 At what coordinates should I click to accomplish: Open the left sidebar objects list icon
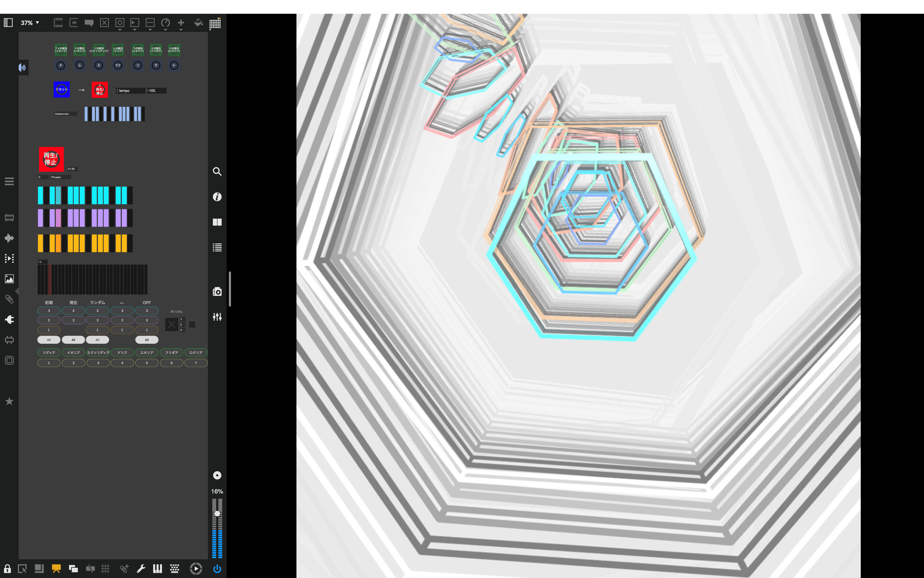tap(9, 181)
